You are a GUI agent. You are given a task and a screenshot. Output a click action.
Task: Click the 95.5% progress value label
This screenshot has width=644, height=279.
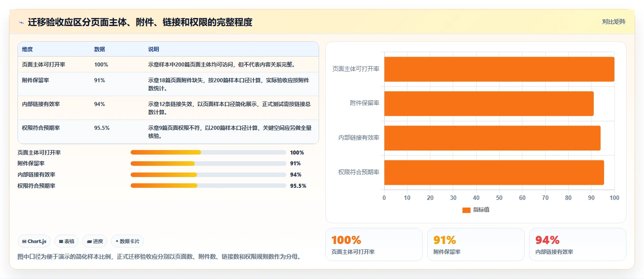[x=298, y=186]
